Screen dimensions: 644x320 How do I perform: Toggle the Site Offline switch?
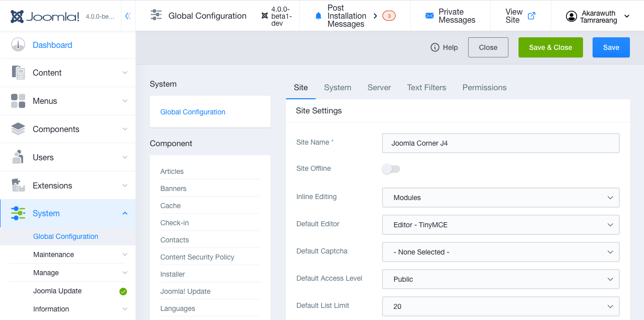point(391,169)
